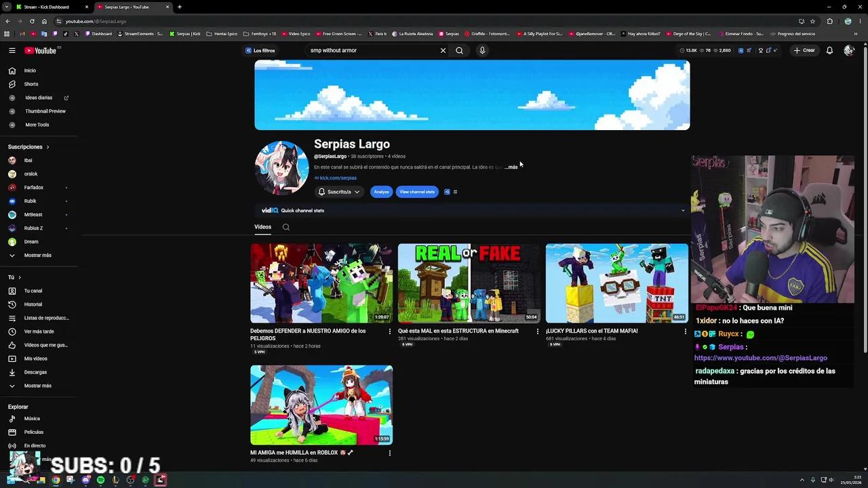Click the Crear button
Image resolution: width=868 pixels, height=488 pixels.
[x=804, y=50]
